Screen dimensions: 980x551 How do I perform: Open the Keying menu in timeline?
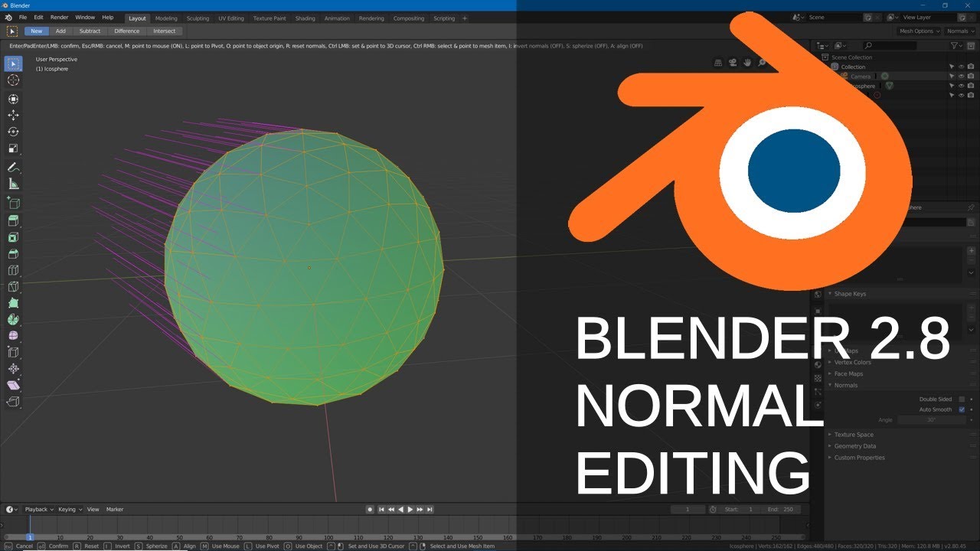tap(68, 509)
